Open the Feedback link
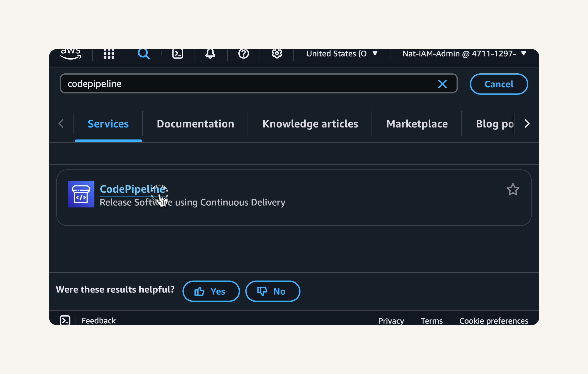 [99, 321]
